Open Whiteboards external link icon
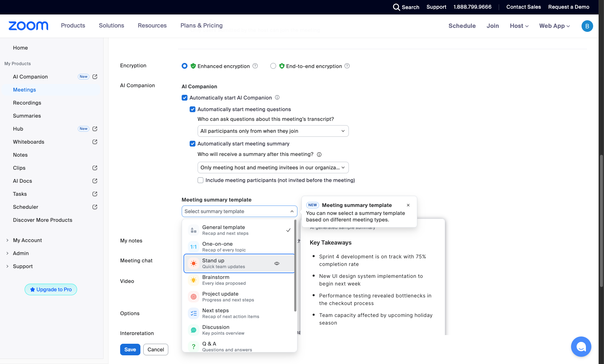Screen dimensions: 604x364 [95, 142]
